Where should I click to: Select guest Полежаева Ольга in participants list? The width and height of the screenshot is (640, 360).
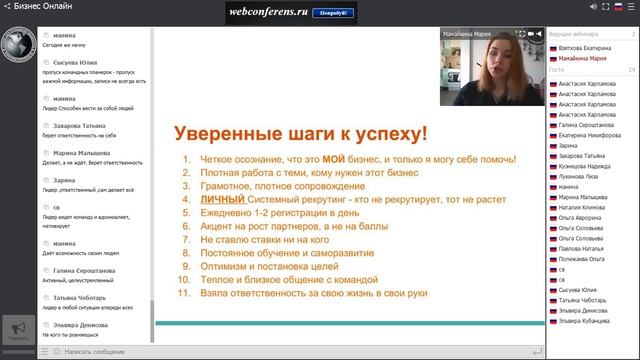[582, 259]
